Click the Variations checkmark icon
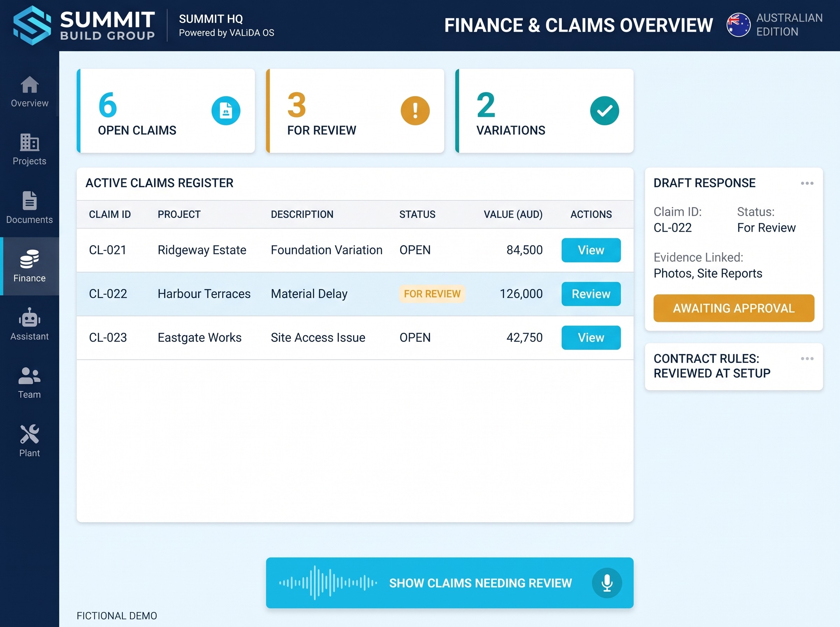This screenshot has width=840, height=627. 604,111
